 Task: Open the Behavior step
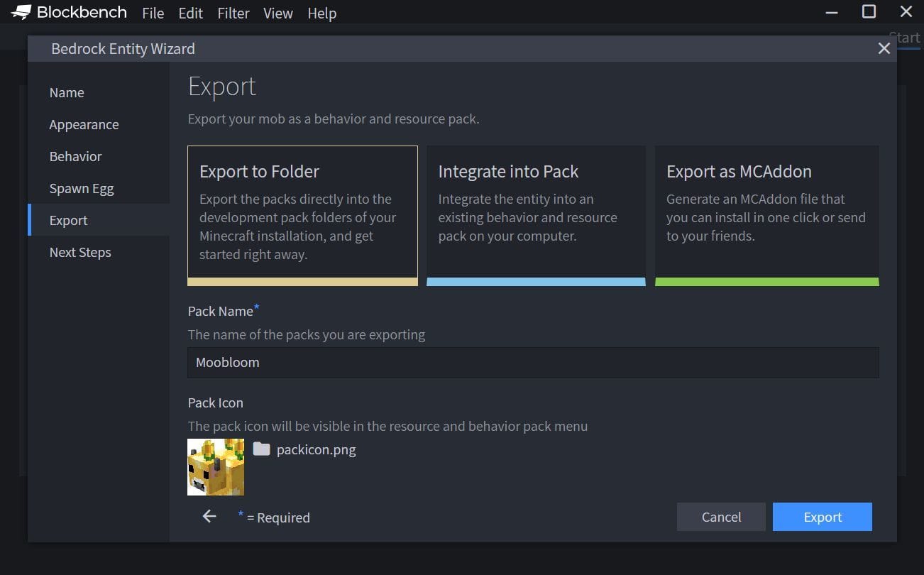pos(75,156)
